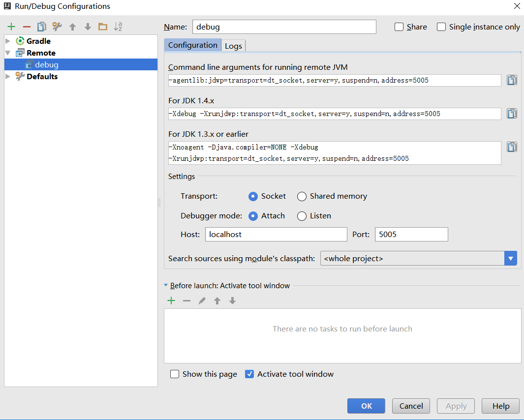Screen dimensions: 524x420
Task: Select the debug configuration under Remote
Action: pos(46,64)
